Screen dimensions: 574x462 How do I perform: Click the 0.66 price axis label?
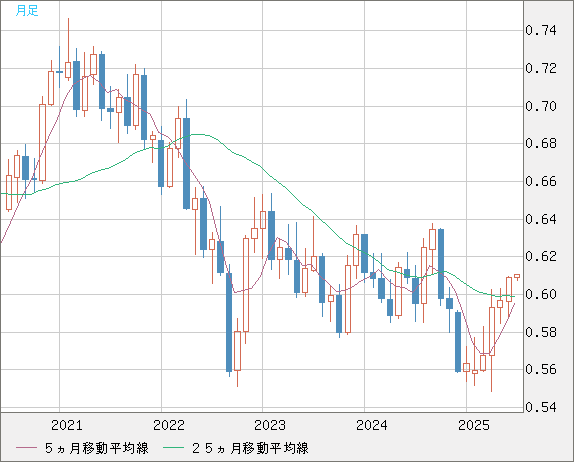(541, 182)
